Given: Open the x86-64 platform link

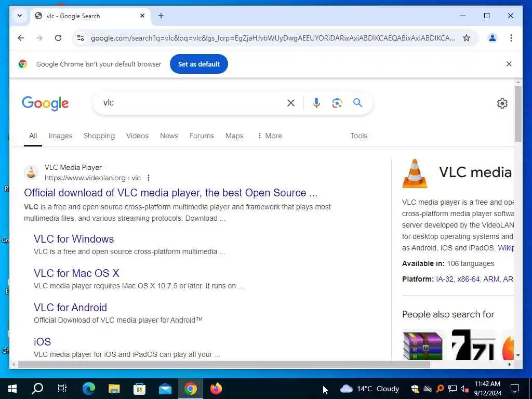Looking at the screenshot, I should click(x=468, y=279).
